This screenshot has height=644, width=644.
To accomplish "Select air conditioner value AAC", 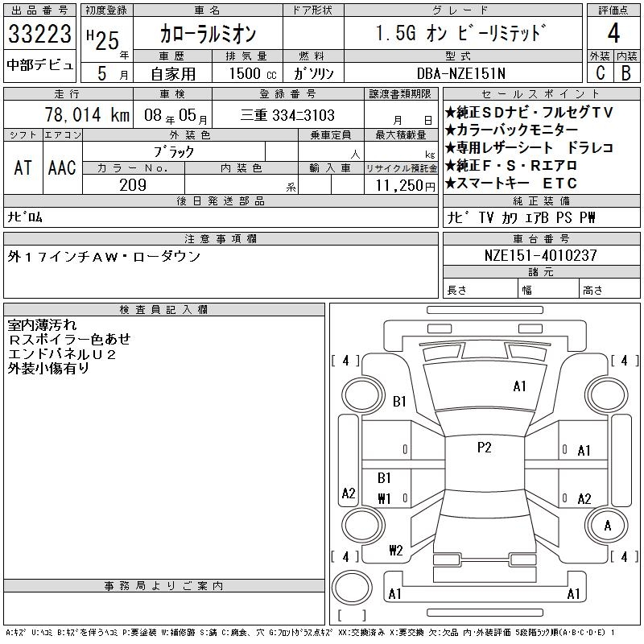I will tap(62, 168).
